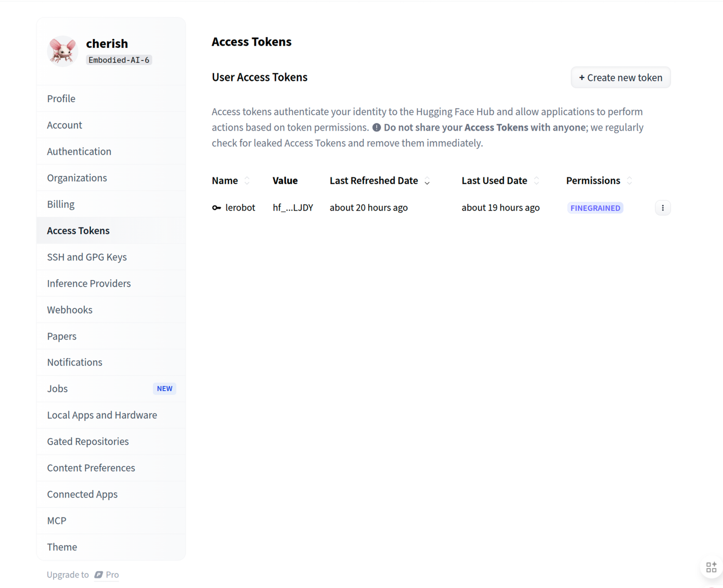Open Theme settings
This screenshot has width=723, height=588.
click(x=111, y=547)
